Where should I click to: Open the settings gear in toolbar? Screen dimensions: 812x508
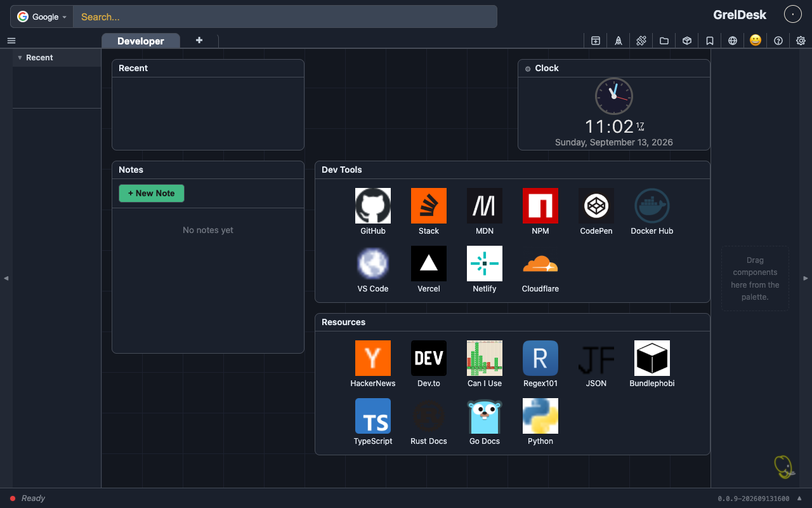point(801,41)
